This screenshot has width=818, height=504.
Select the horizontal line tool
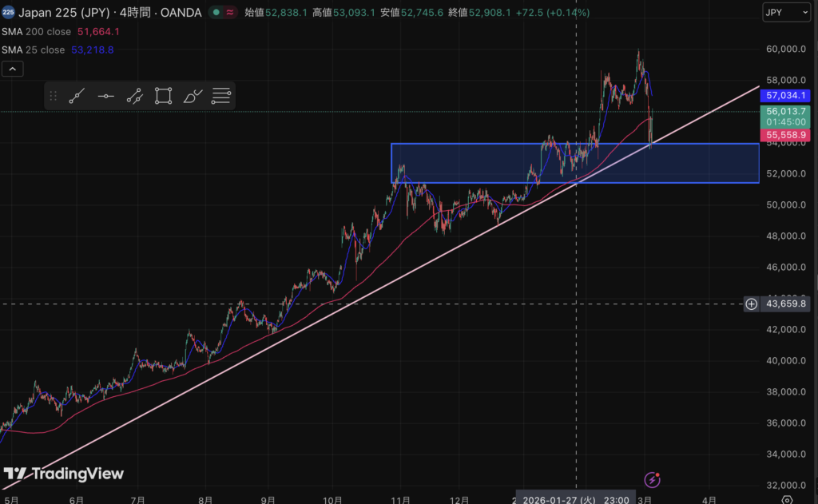(x=105, y=97)
